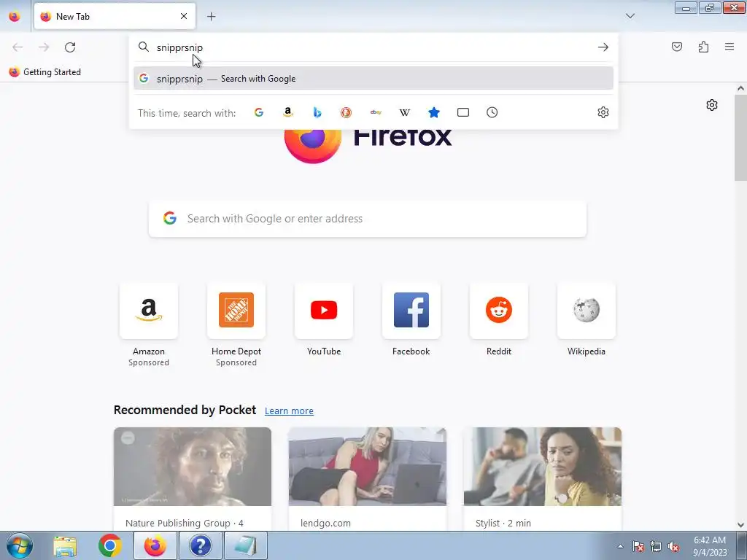Search bookmarks via star icon
The width and height of the screenshot is (747, 560).
coord(433,112)
